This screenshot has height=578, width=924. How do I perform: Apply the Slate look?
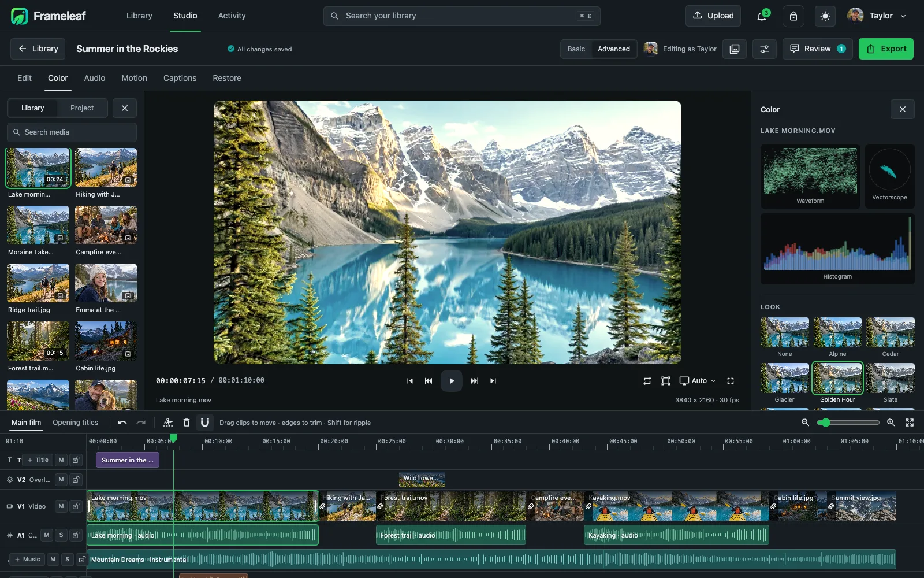pyautogui.click(x=891, y=383)
